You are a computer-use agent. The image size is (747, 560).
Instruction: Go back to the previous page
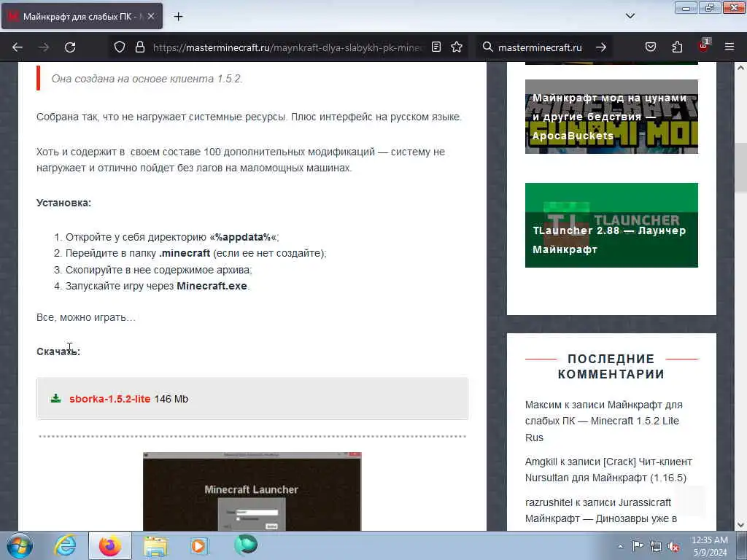pyautogui.click(x=18, y=47)
